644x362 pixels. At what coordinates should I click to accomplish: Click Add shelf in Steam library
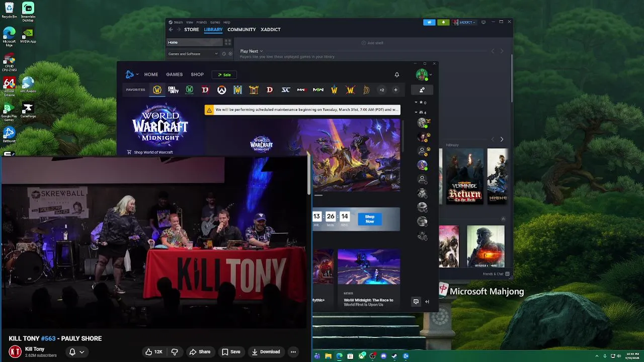click(x=372, y=43)
